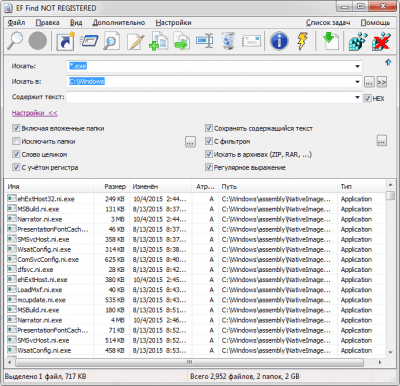Select the ComSvcConfig.ni.exe row
This screenshot has height=386, width=400.
195,259
